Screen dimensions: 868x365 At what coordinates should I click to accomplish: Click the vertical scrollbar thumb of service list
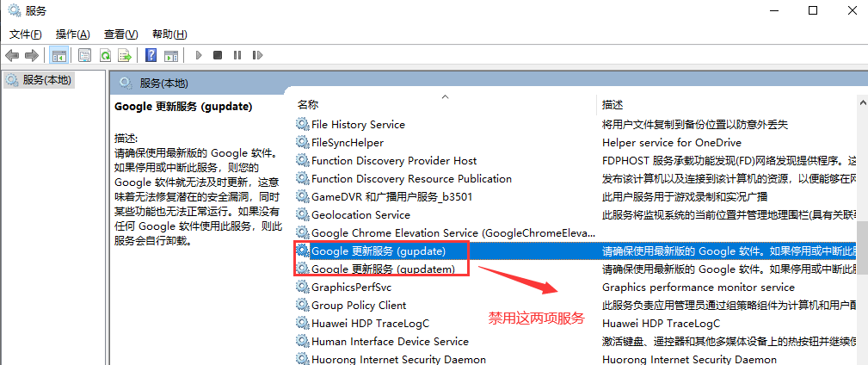click(x=863, y=248)
